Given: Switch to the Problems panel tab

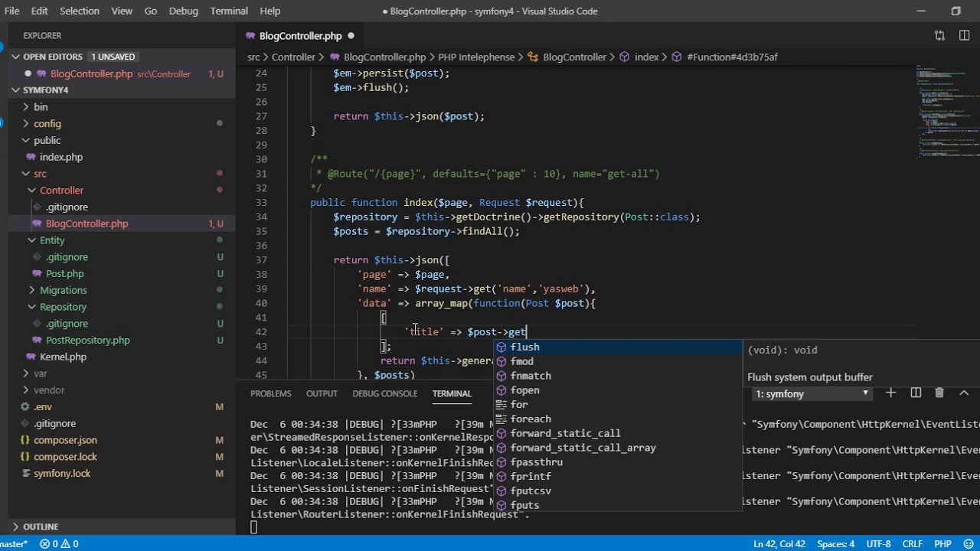Looking at the screenshot, I should 270,393.
